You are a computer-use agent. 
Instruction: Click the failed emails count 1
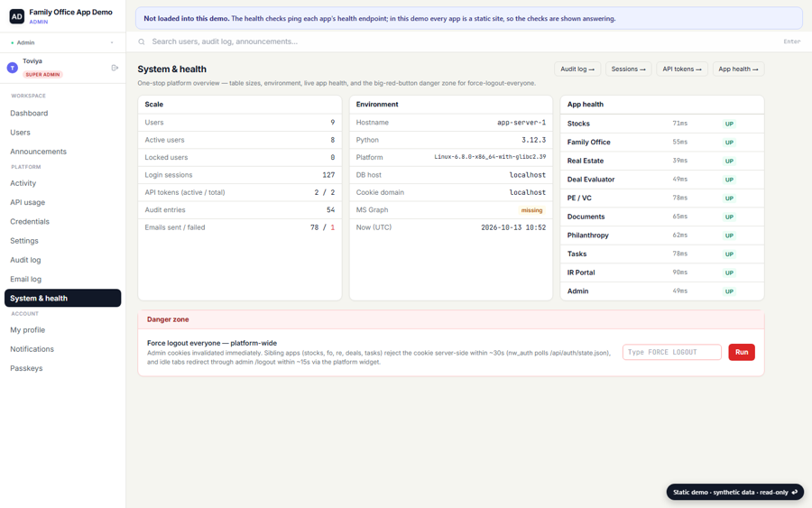pos(332,227)
